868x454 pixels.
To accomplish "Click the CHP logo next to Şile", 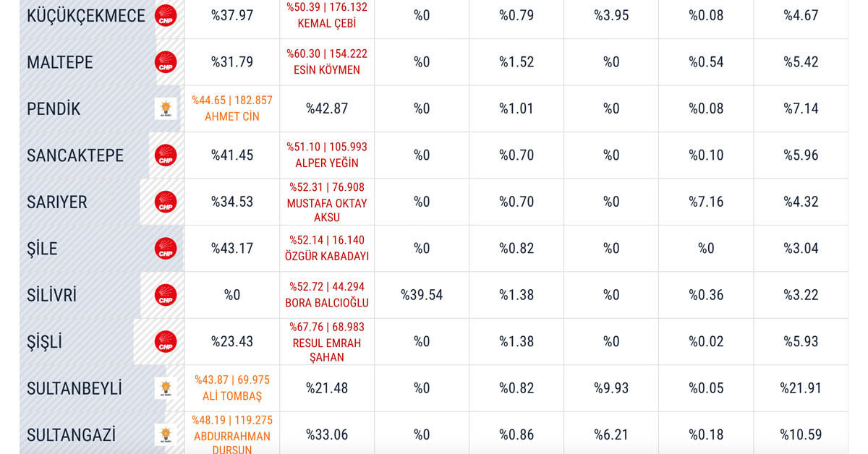I will click(x=166, y=248).
